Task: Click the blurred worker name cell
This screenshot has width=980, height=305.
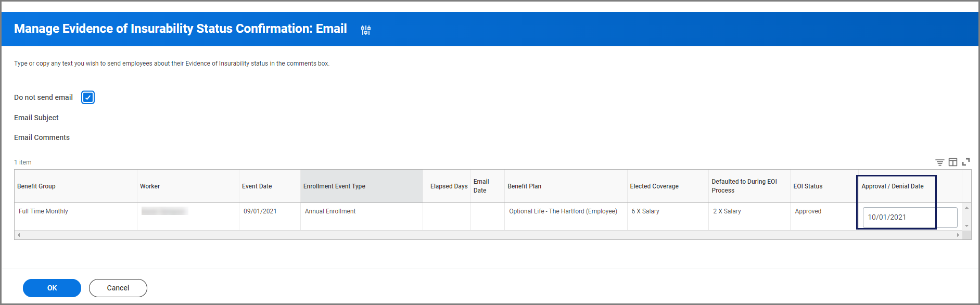Action: [x=164, y=211]
